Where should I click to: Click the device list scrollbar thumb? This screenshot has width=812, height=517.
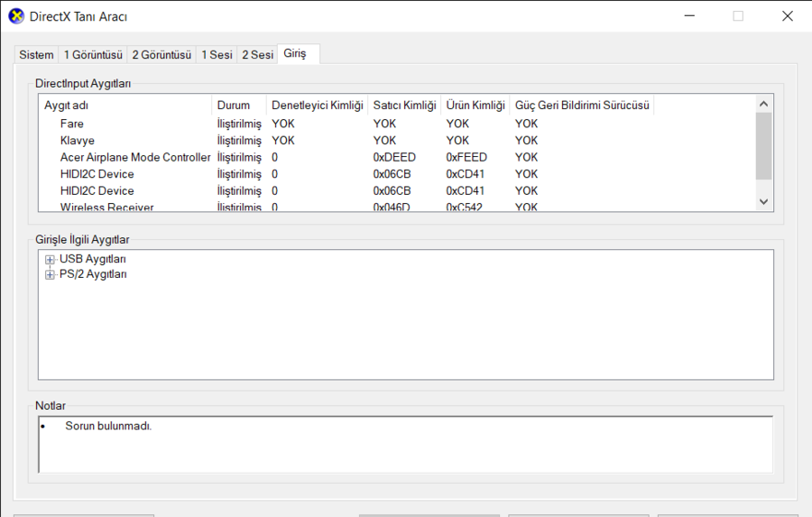(763, 144)
